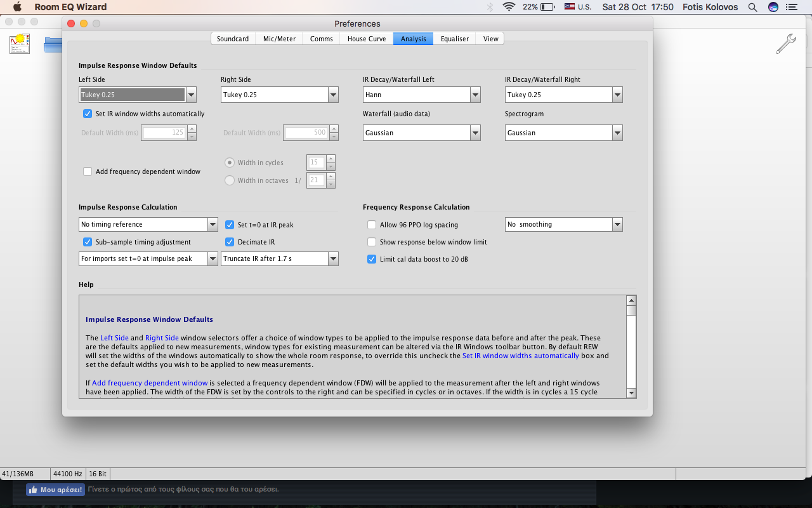812x508 pixels.
Task: Click the blue folder open icon
Action: click(53, 44)
